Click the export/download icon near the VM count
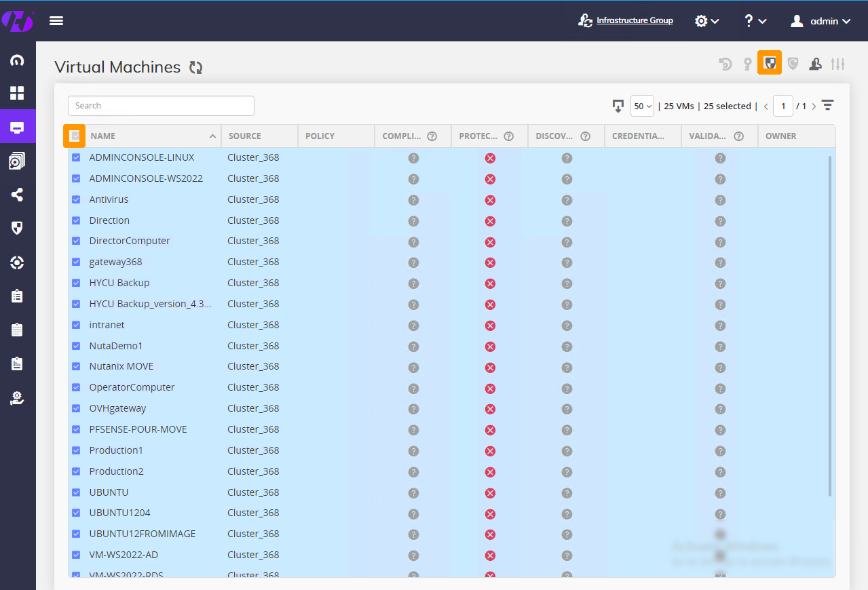 pyautogui.click(x=618, y=106)
